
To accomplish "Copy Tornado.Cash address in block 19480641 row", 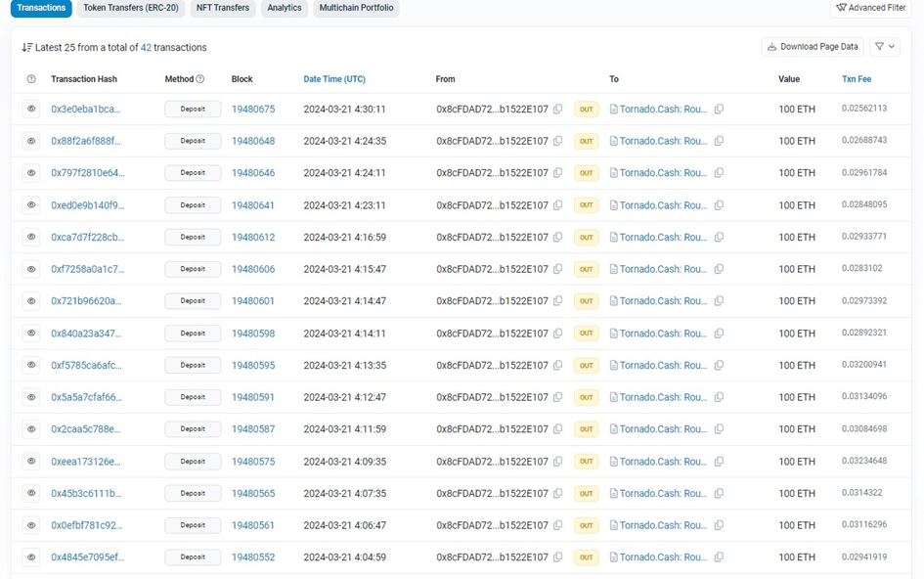I will pyautogui.click(x=719, y=205).
